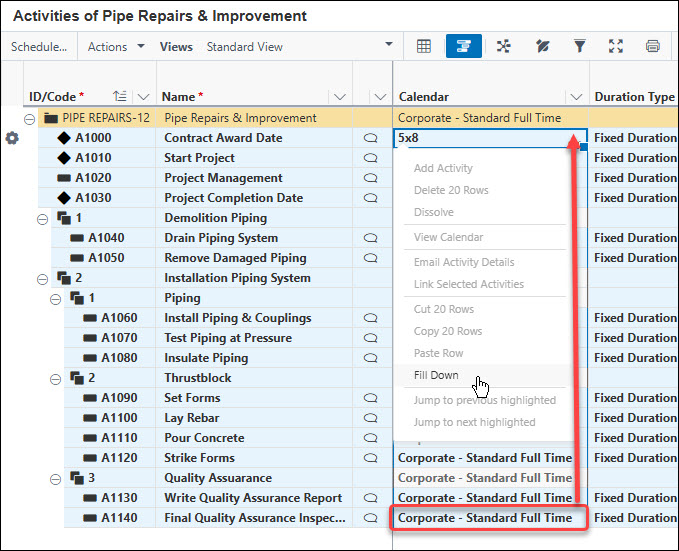This screenshot has width=679, height=551.
Task: Choose Fill Down from context menu
Action: tap(436, 376)
